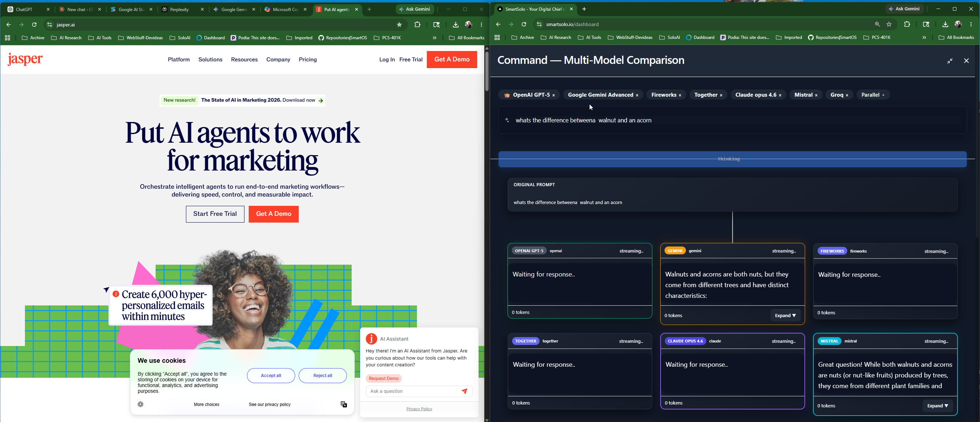
Task: Click the prompt input in Command panel
Action: pyautogui.click(x=732, y=120)
